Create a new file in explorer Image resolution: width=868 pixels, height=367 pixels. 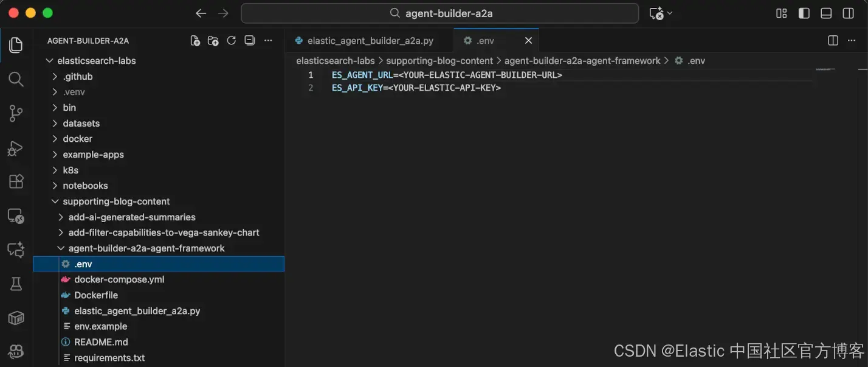[x=195, y=41]
